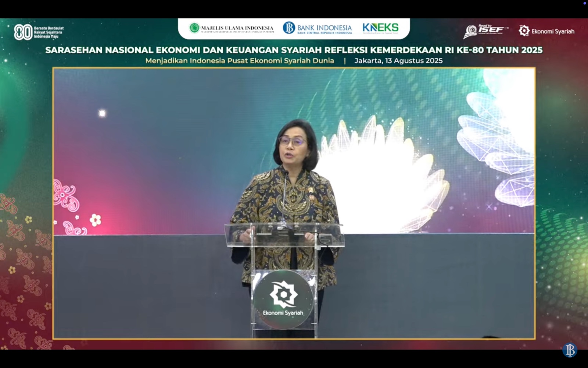Click the Bank Indonesia watermark in bottom corner

(570, 350)
